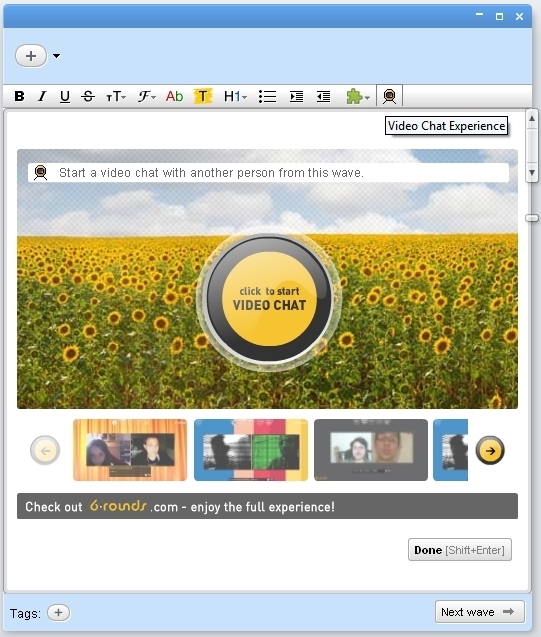Open the green puzzle gadget menu
541x637 pixels.
pos(357,96)
